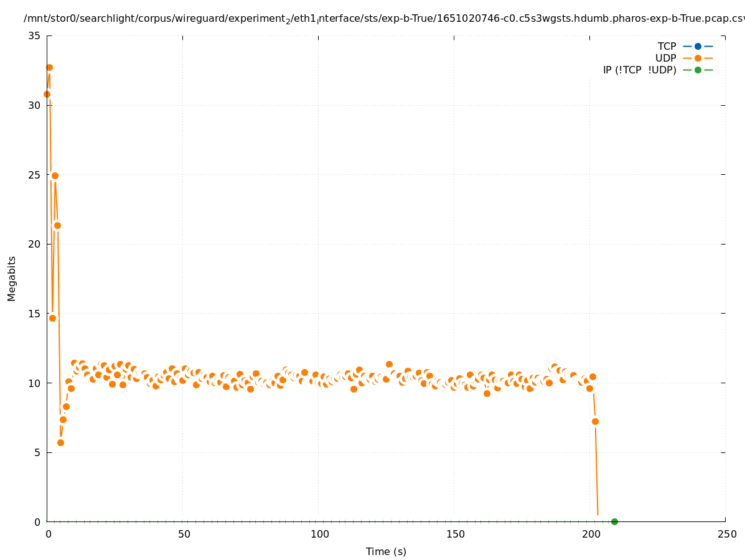Select the UDP legend label
Image resolution: width=745 pixels, height=560 pixels.
click(x=665, y=58)
